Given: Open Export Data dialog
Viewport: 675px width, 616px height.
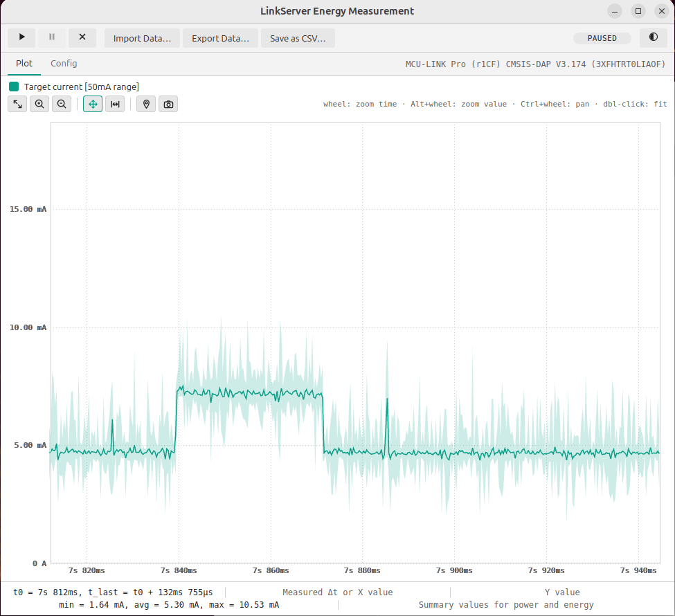Looking at the screenshot, I should click(x=220, y=38).
